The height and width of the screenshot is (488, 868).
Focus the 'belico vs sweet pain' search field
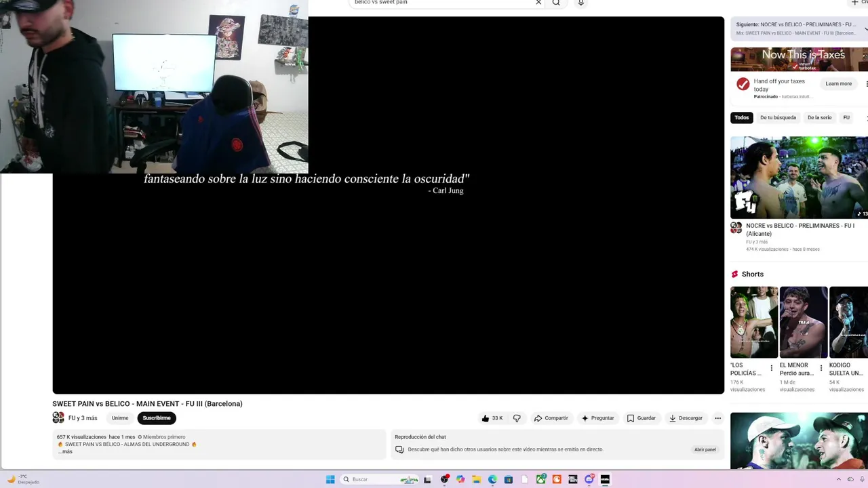[441, 3]
